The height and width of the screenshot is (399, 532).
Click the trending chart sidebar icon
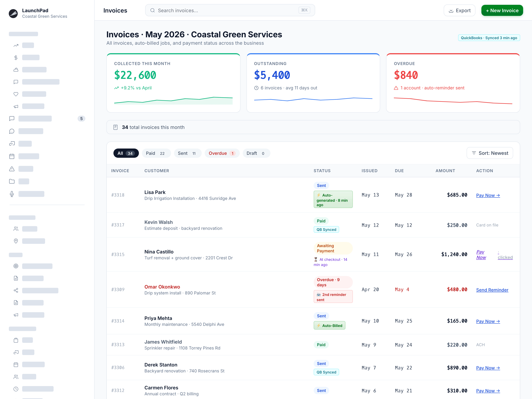[16, 45]
